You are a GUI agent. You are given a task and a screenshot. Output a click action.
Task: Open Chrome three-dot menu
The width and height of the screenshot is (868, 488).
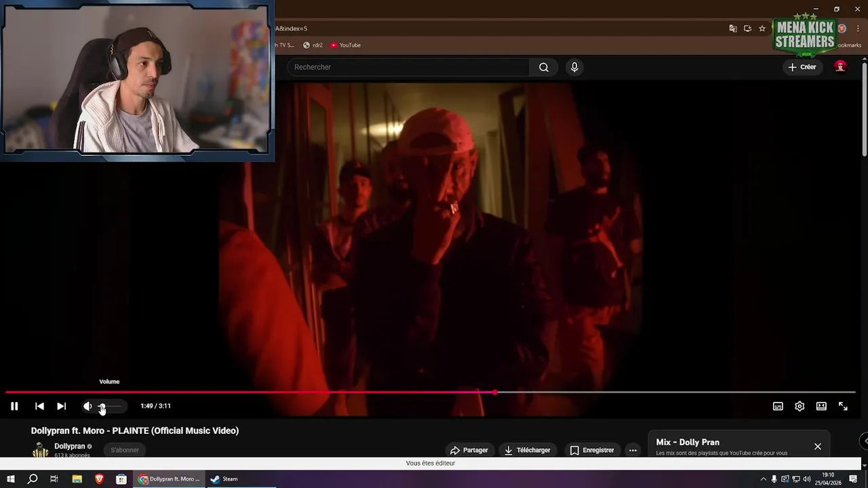tap(858, 28)
